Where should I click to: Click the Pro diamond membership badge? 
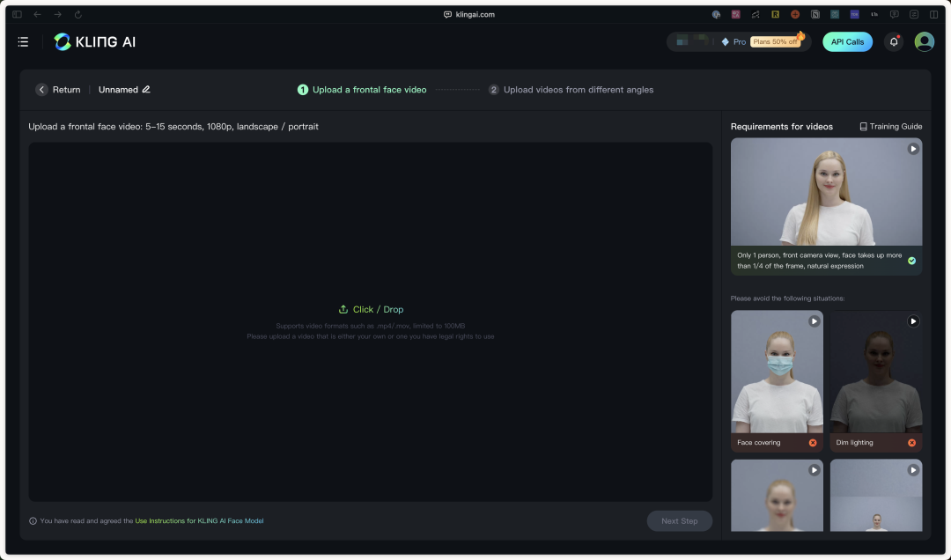tap(734, 42)
